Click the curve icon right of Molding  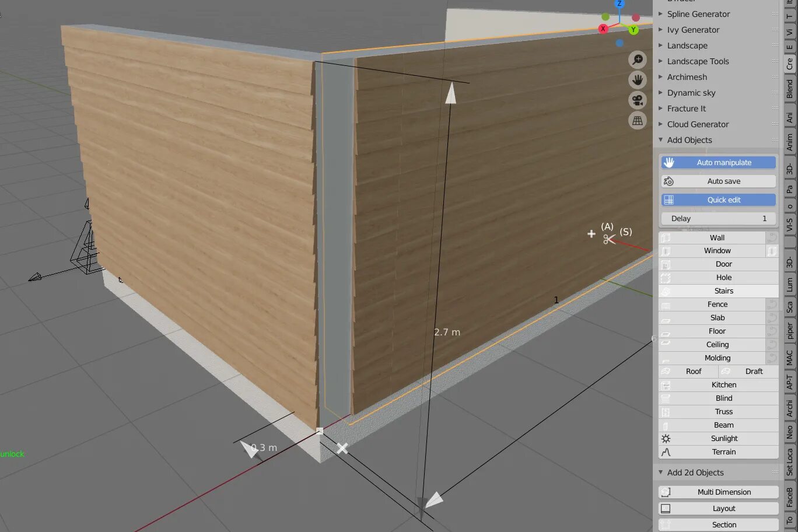coord(772,358)
